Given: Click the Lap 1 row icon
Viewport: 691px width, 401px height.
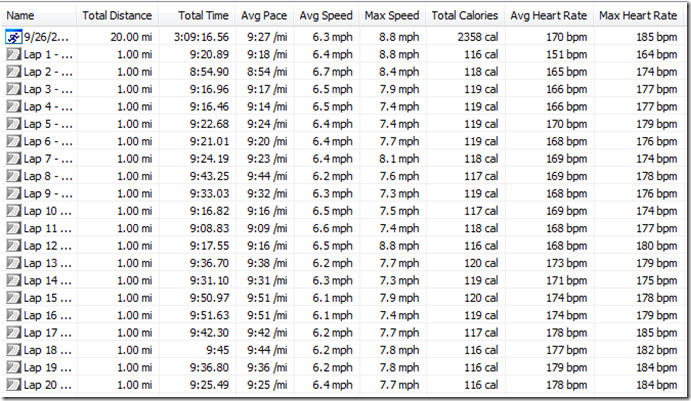Looking at the screenshot, I should (x=13, y=55).
